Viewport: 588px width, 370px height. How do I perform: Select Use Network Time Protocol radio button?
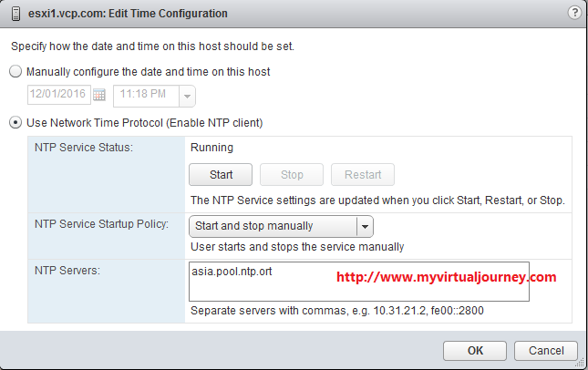tap(15, 123)
